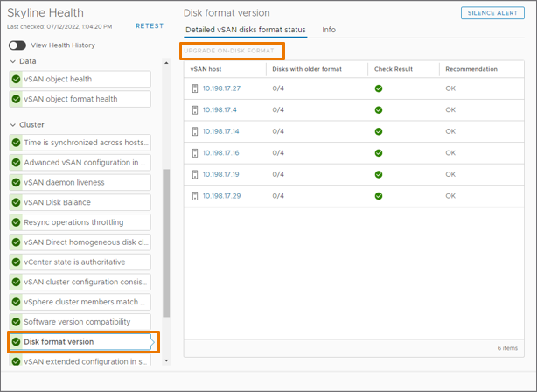The image size is (537, 392).
Task: Click the Retest link
Action: (x=149, y=26)
